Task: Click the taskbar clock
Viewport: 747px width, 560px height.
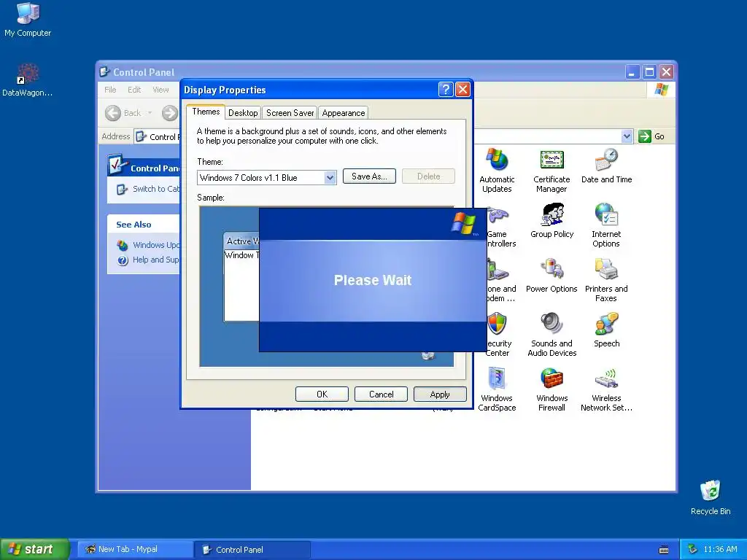Action: coord(720,549)
